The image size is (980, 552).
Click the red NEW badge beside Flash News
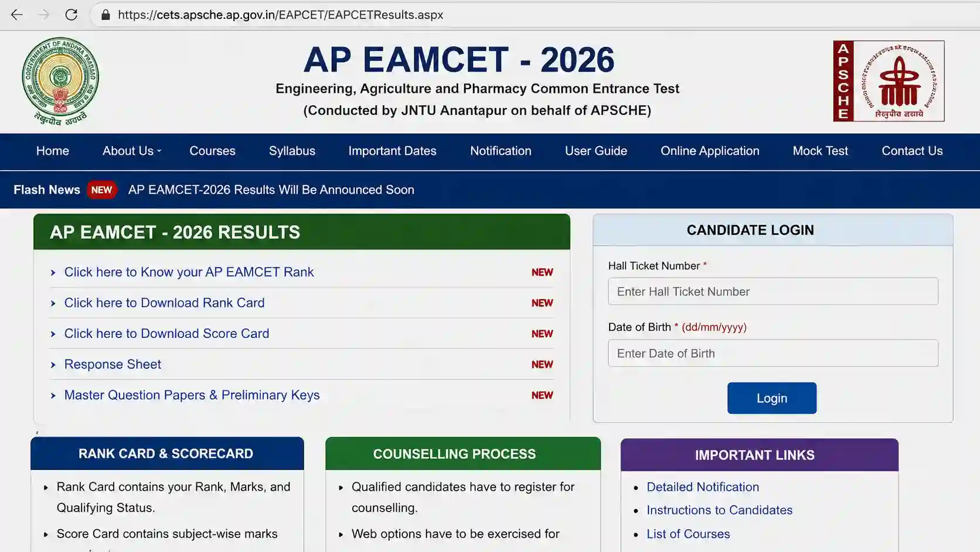click(101, 190)
